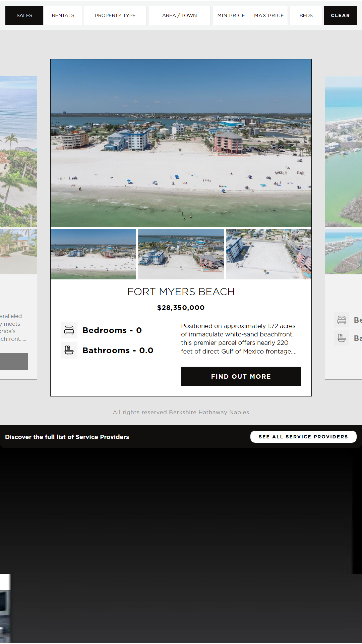362x644 pixels.
Task: Click Find Out More for Fort Myers Beach
Action: [241, 376]
